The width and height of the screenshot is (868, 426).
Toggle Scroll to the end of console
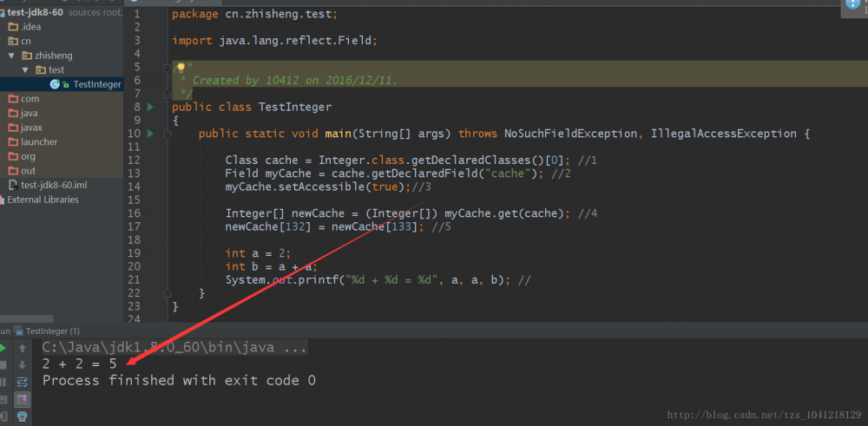point(23,399)
